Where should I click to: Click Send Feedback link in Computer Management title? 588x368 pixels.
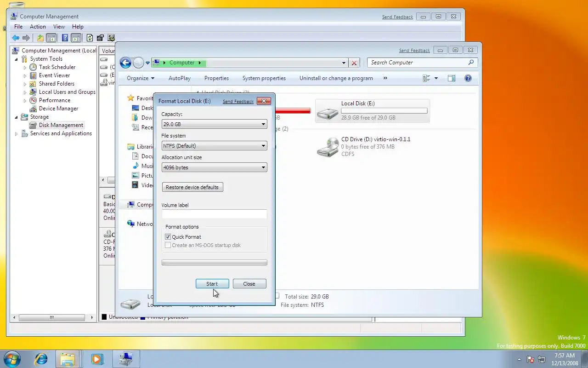[x=397, y=17]
